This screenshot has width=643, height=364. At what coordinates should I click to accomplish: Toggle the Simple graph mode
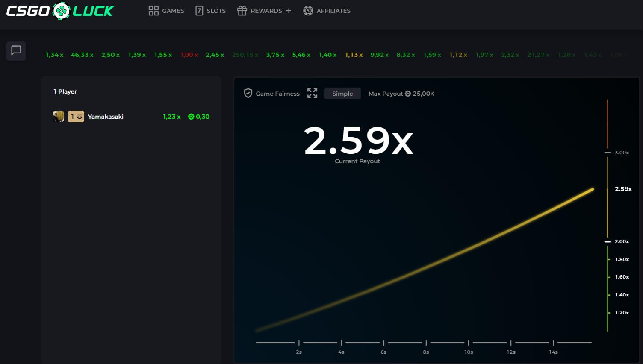342,94
